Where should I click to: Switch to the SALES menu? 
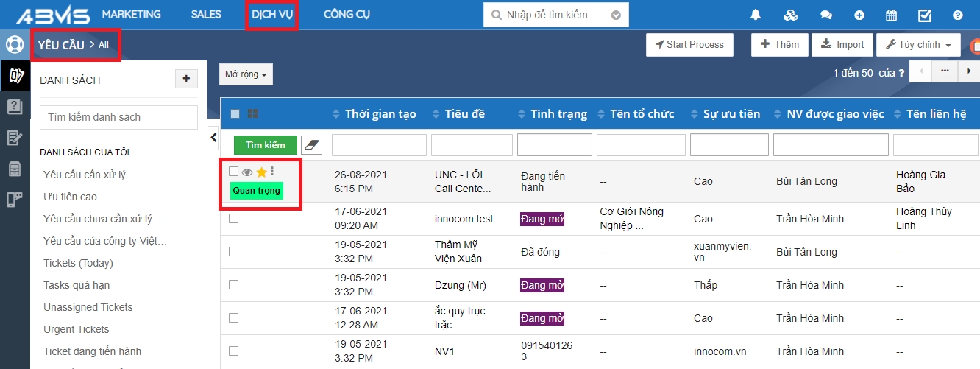coord(206,15)
